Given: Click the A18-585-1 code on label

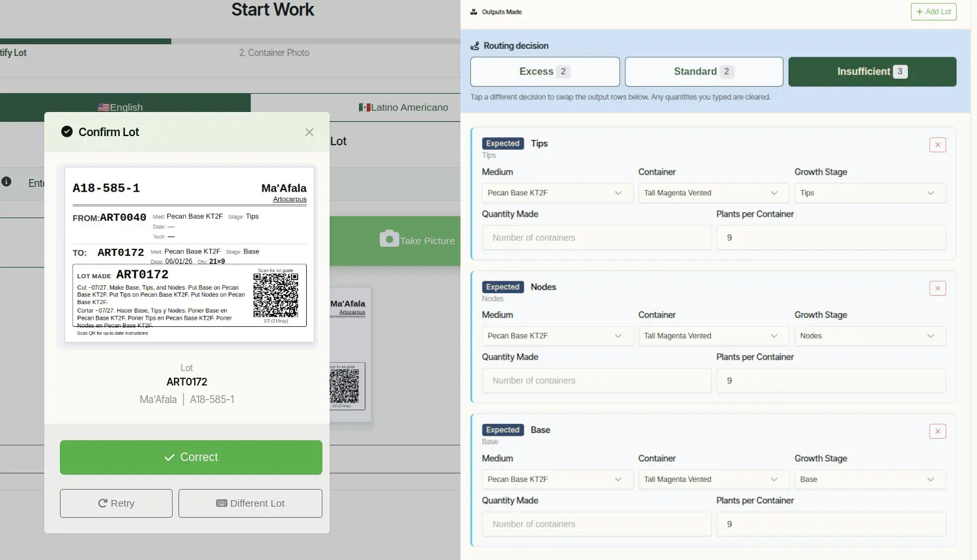Looking at the screenshot, I should (106, 188).
